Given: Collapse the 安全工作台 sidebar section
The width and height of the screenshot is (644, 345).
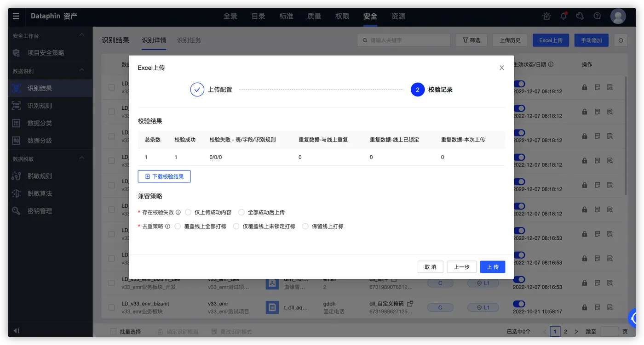Looking at the screenshot, I should pos(82,35).
